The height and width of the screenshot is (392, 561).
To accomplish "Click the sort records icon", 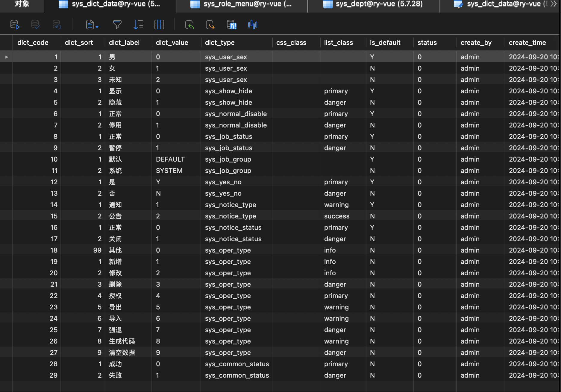I will coord(138,25).
